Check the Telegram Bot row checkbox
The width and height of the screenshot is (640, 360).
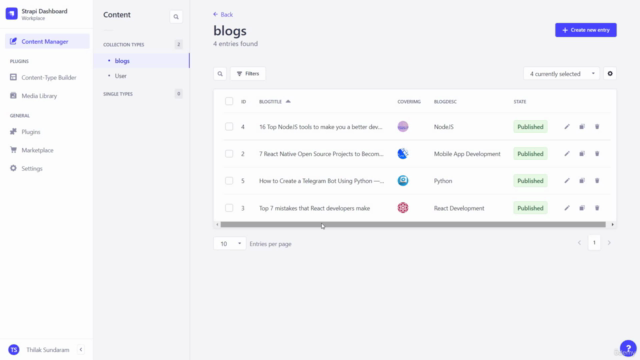tap(229, 181)
